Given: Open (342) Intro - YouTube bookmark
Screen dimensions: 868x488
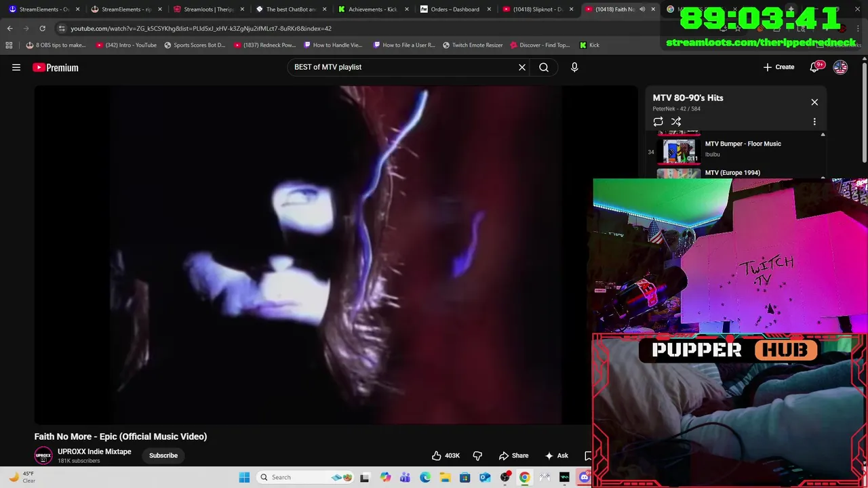Looking at the screenshot, I should (x=126, y=45).
